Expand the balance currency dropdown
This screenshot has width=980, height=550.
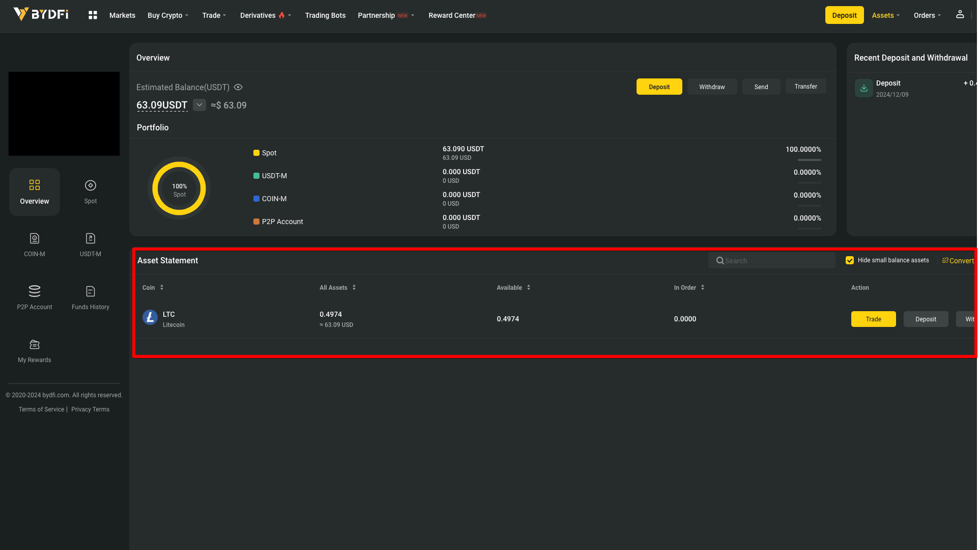[199, 105]
